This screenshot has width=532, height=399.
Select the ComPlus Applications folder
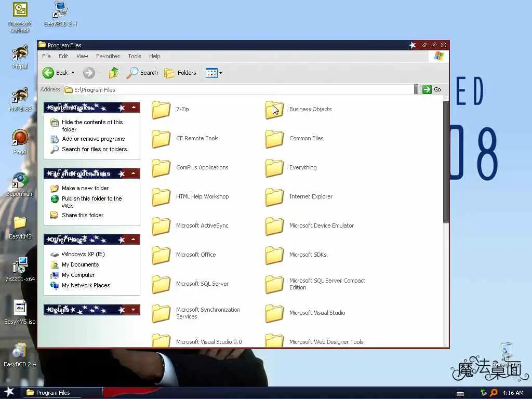pyautogui.click(x=190, y=168)
